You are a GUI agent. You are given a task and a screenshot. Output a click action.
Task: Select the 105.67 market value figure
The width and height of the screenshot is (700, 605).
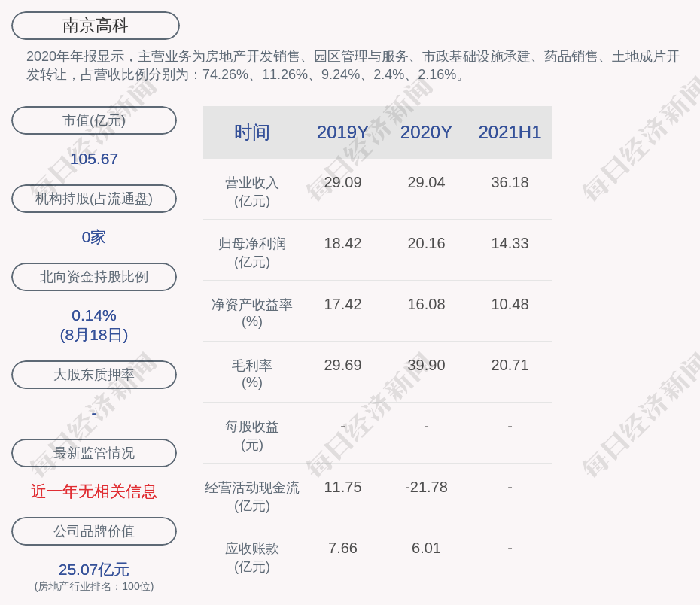point(94,159)
